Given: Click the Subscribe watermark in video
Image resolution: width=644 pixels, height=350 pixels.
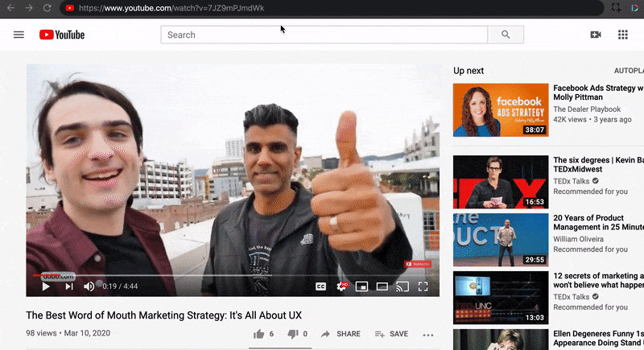Looking at the screenshot, I should [x=418, y=264].
